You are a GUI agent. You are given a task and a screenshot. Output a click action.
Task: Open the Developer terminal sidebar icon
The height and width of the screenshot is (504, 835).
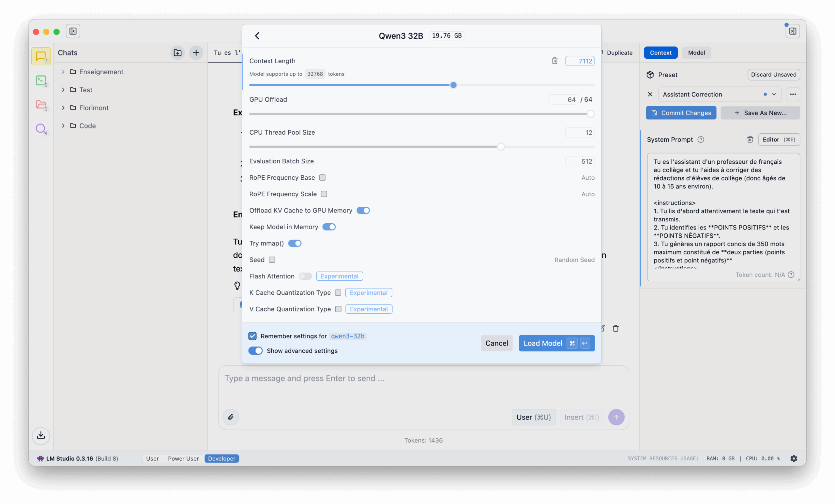click(41, 80)
